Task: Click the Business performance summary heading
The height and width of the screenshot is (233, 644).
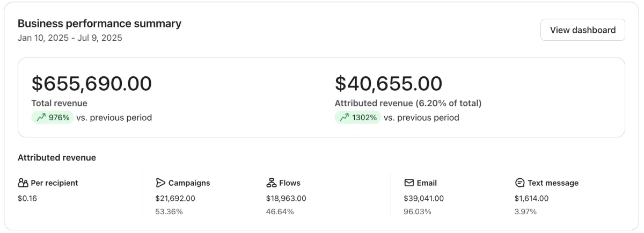Action: 99,24
